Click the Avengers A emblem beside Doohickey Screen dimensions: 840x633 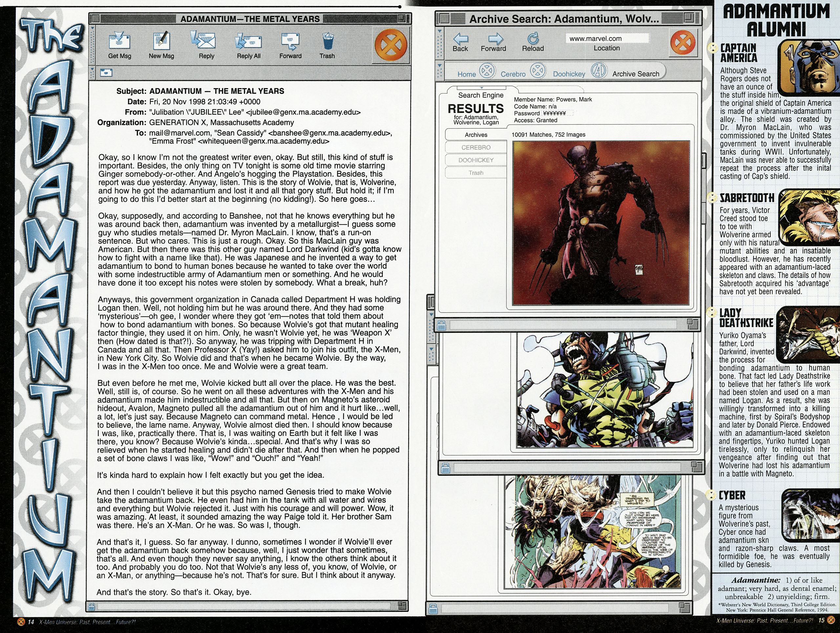598,70
